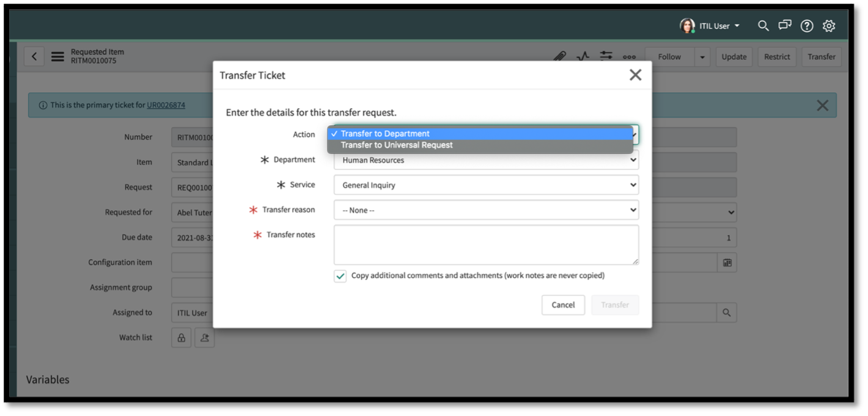This screenshot has height=416, width=868.
Task: Click the paperclip attachment icon
Action: (x=560, y=56)
